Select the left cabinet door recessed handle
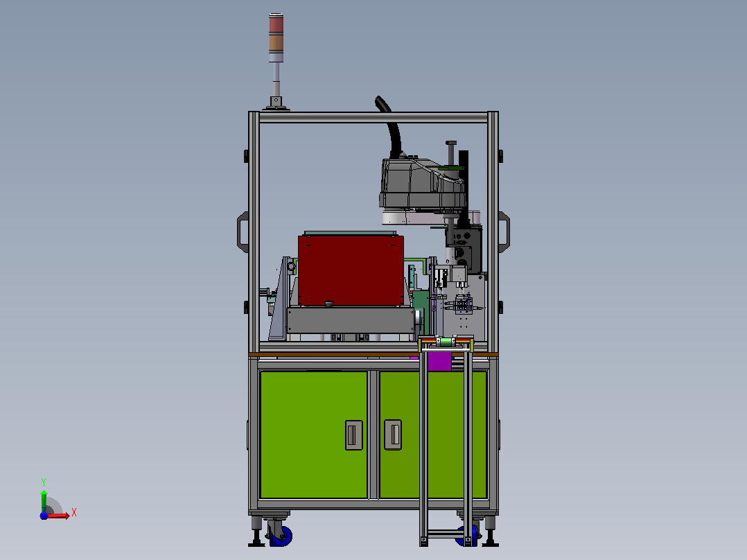The height and width of the screenshot is (560, 747). [354, 435]
